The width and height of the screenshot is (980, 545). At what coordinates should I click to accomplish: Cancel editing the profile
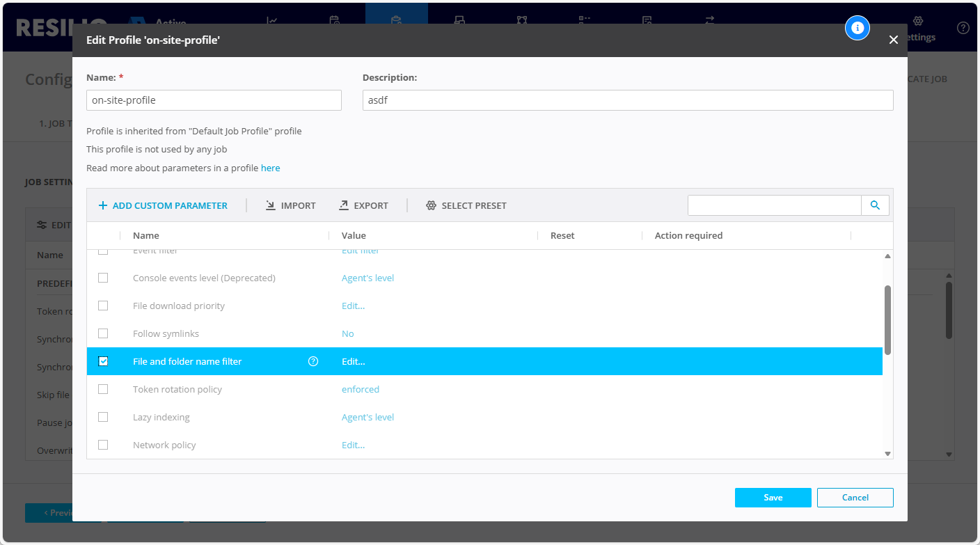pos(855,498)
